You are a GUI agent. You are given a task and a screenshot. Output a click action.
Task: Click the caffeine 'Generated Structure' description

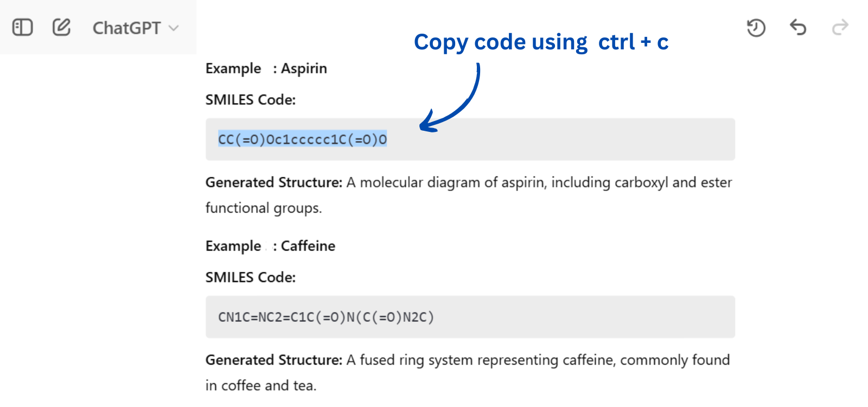click(468, 372)
